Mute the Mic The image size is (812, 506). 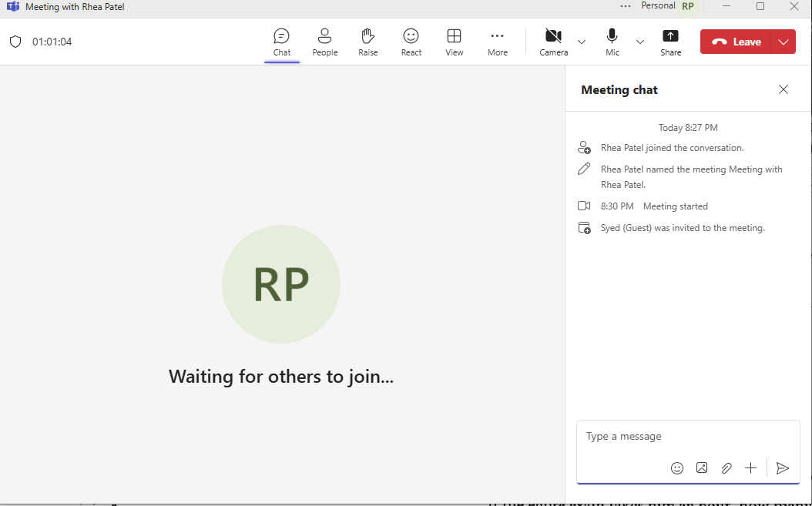[612, 42]
